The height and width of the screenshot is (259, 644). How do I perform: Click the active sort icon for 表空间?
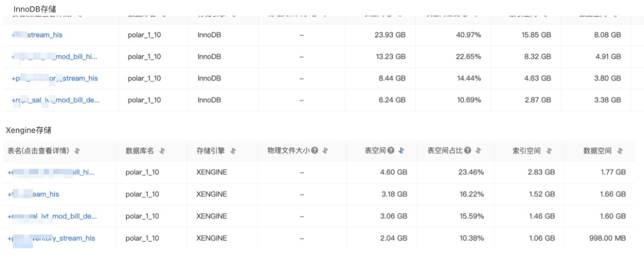tap(401, 150)
